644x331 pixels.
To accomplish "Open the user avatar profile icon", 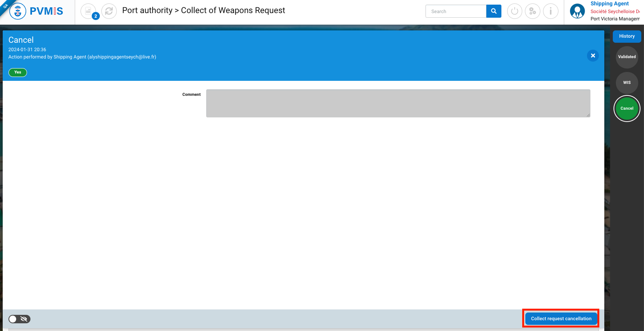I will [577, 11].
